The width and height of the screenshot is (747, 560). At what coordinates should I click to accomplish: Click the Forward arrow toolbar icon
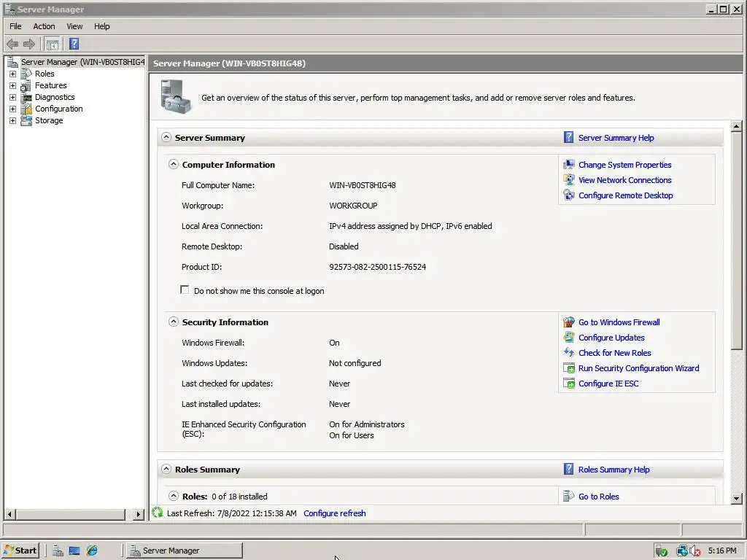29,44
